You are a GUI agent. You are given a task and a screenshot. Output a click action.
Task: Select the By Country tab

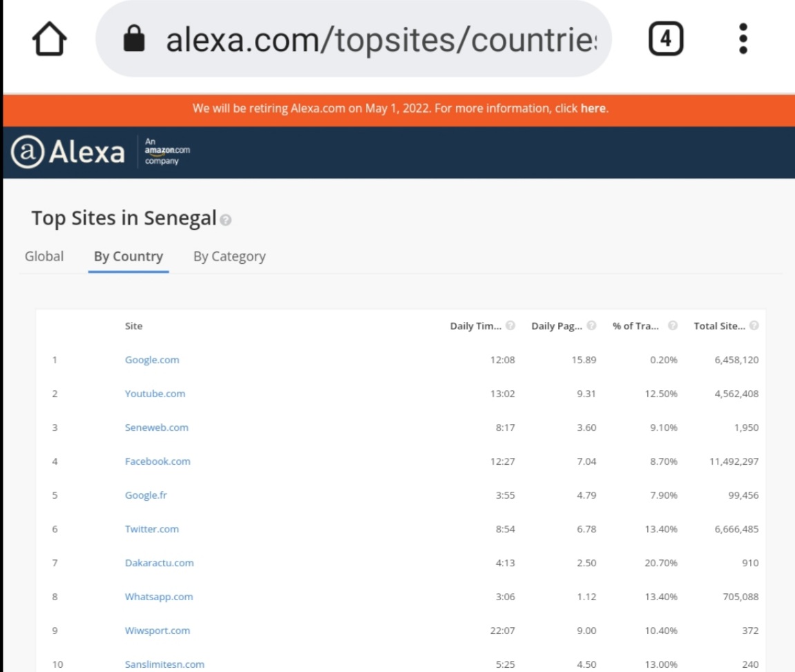click(x=128, y=256)
